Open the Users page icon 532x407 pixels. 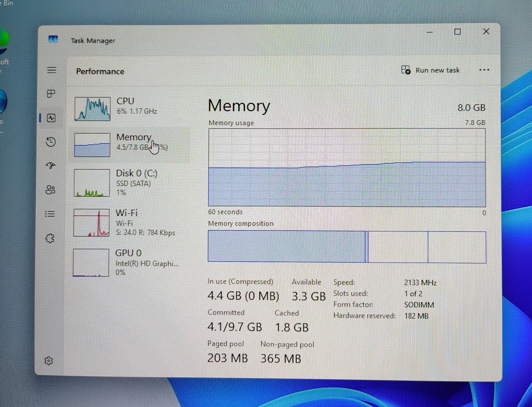click(x=50, y=190)
